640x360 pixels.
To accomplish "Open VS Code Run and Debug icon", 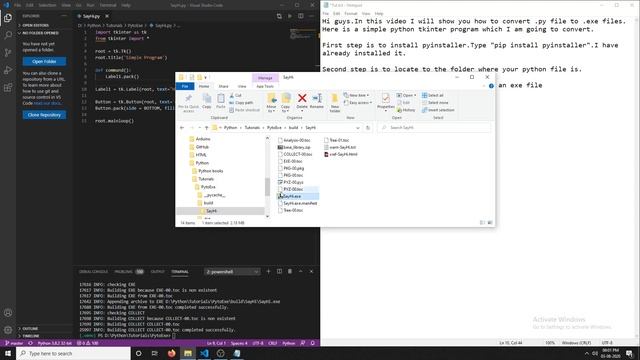I will (8, 70).
